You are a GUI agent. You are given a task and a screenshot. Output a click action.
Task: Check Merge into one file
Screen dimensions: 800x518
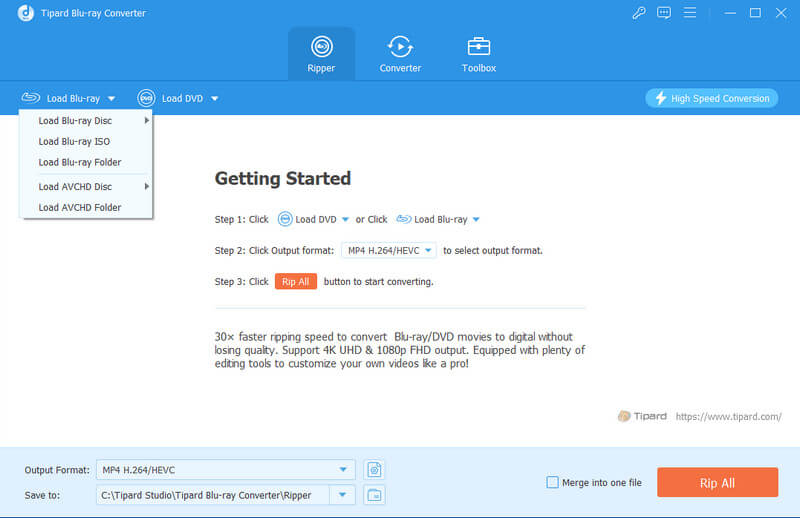click(552, 482)
